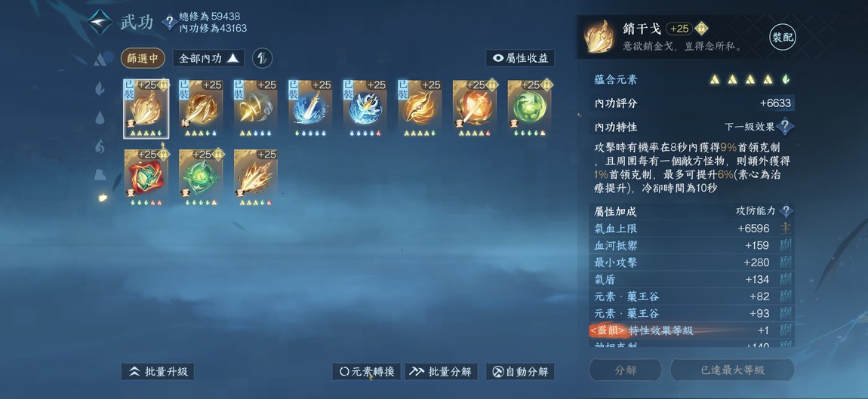Open the 攻防能力 help question mark

pyautogui.click(x=785, y=211)
